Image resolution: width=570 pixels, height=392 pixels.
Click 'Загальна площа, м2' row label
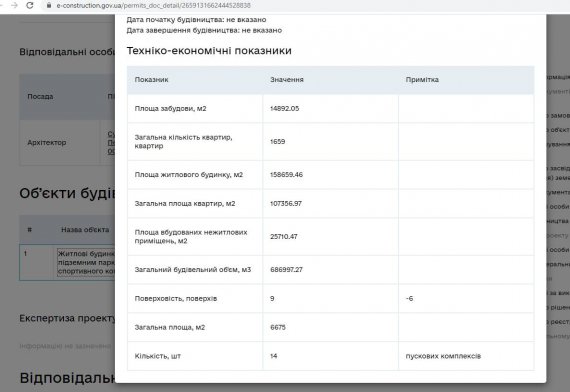click(170, 327)
